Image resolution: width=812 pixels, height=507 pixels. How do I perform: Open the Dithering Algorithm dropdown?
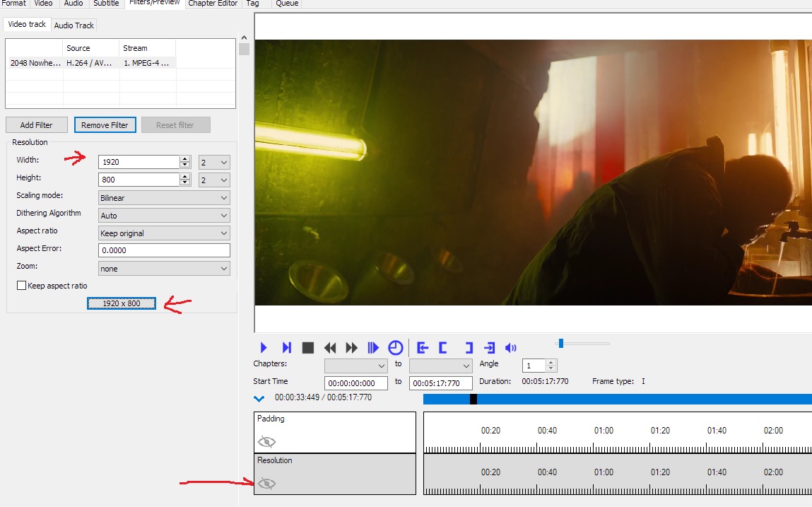click(x=164, y=215)
